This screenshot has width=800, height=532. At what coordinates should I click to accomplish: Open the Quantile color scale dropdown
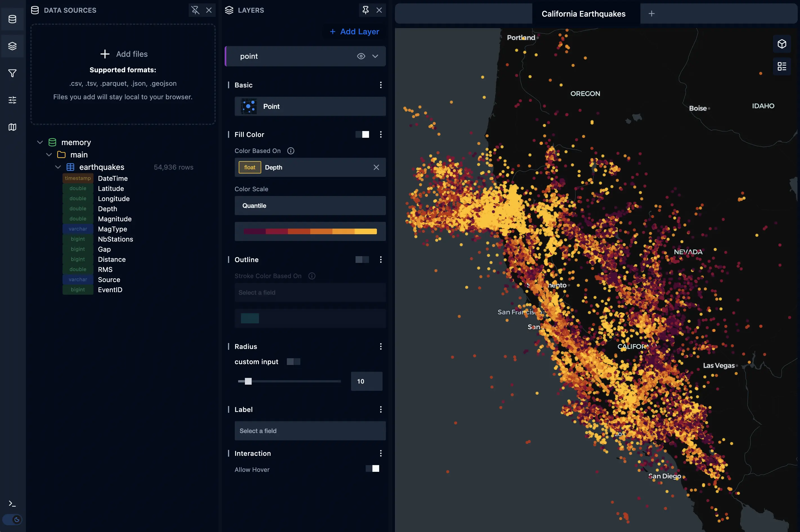[310, 206]
